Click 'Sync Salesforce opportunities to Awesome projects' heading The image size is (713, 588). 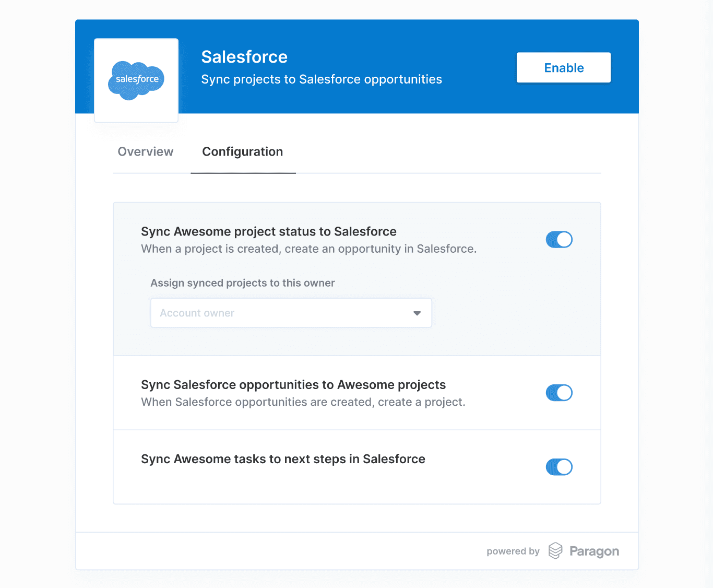(x=293, y=385)
